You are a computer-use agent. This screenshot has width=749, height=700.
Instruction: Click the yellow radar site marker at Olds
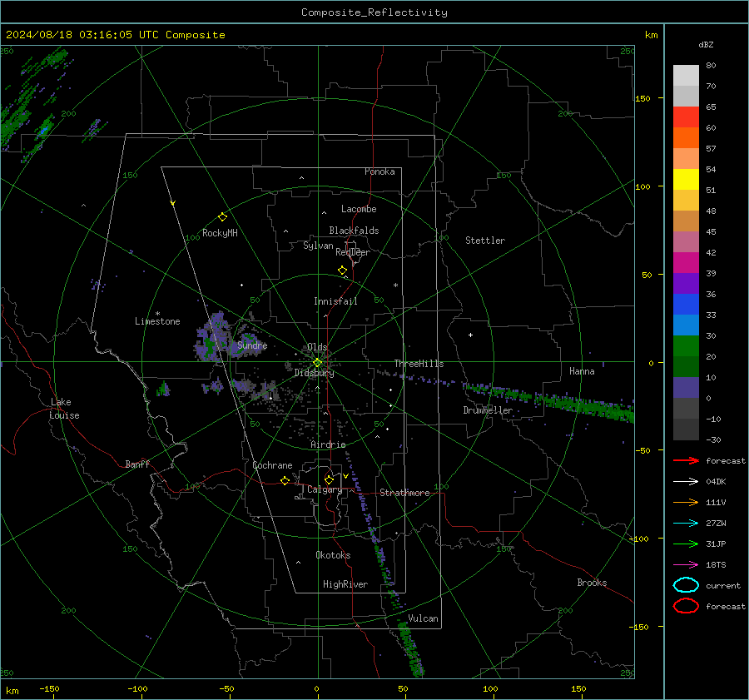coord(318,363)
